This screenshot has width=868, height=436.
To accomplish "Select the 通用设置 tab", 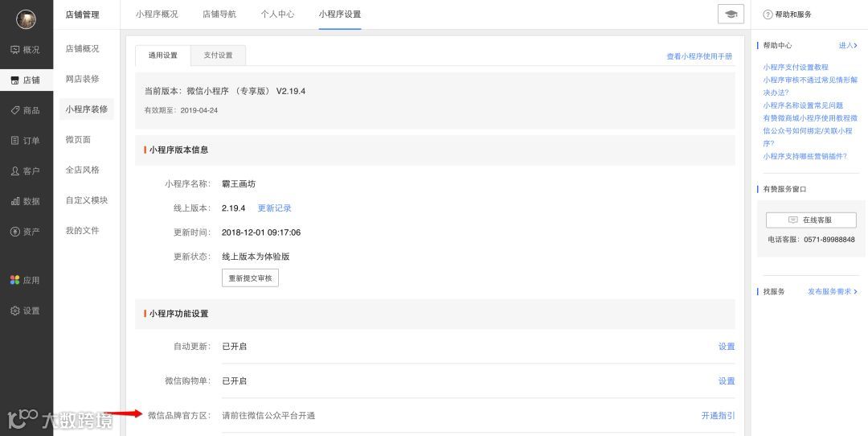I will pyautogui.click(x=162, y=56).
